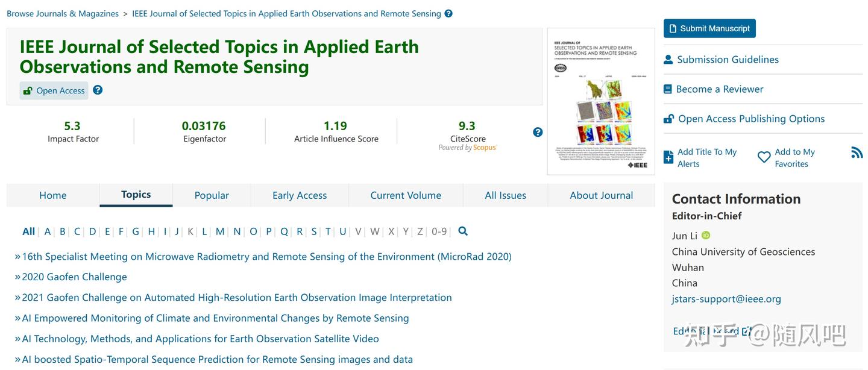
Task: Click the search icon after the alphabet filter
Action: (x=463, y=231)
